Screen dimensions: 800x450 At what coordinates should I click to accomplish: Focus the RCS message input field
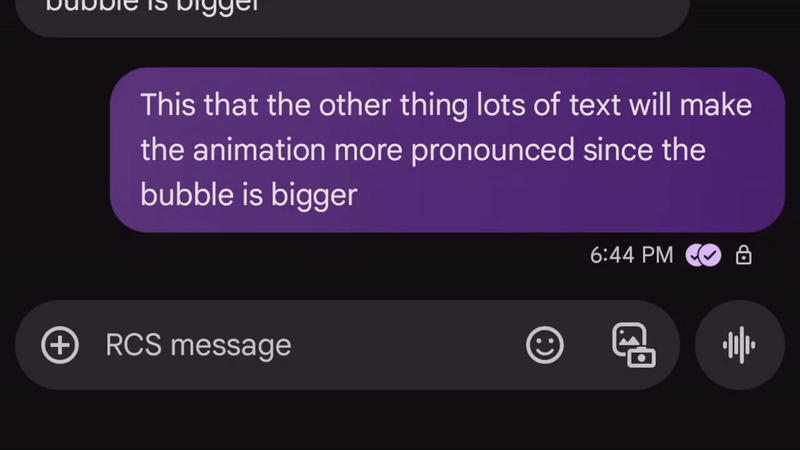(300, 346)
